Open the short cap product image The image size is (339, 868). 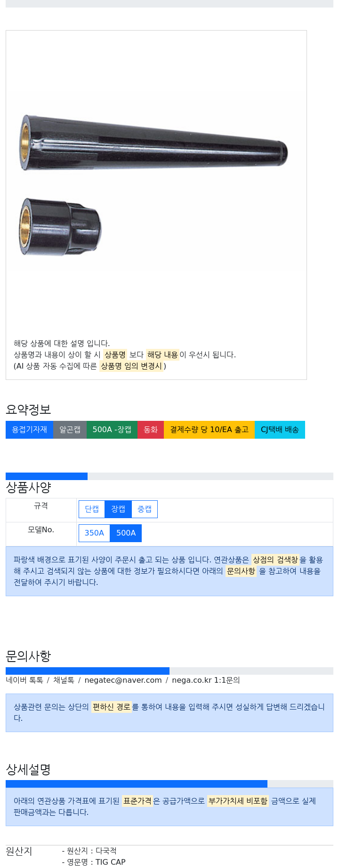60,227
